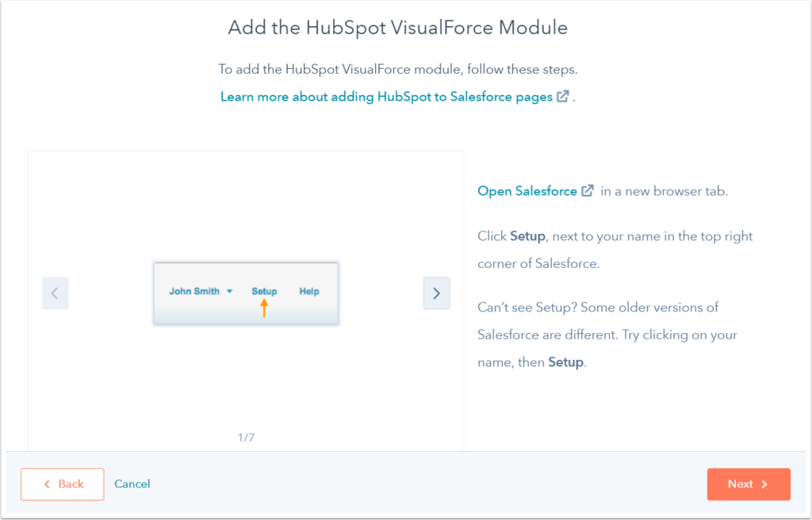Click the Next button

tap(749, 484)
